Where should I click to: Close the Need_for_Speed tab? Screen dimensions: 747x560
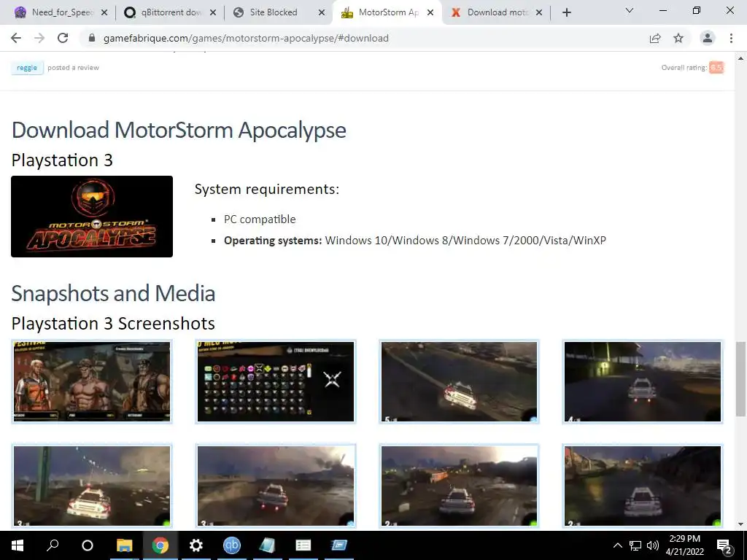click(x=104, y=12)
